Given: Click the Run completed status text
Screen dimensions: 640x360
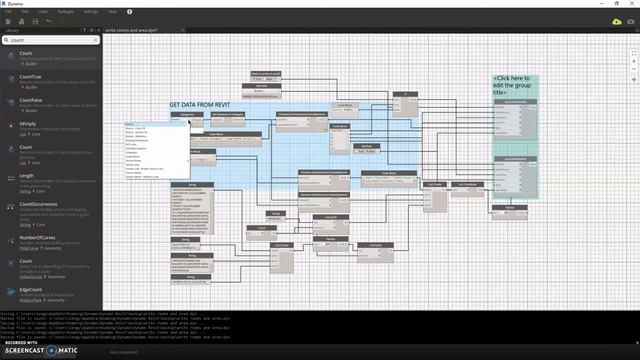Looking at the screenshot, I should (x=124, y=352).
